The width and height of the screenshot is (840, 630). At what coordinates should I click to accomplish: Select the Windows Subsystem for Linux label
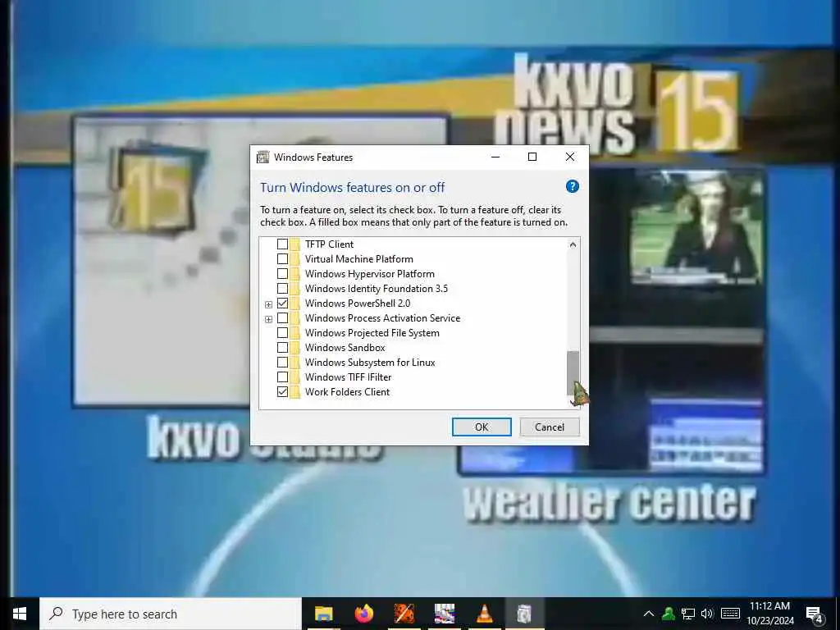click(370, 363)
